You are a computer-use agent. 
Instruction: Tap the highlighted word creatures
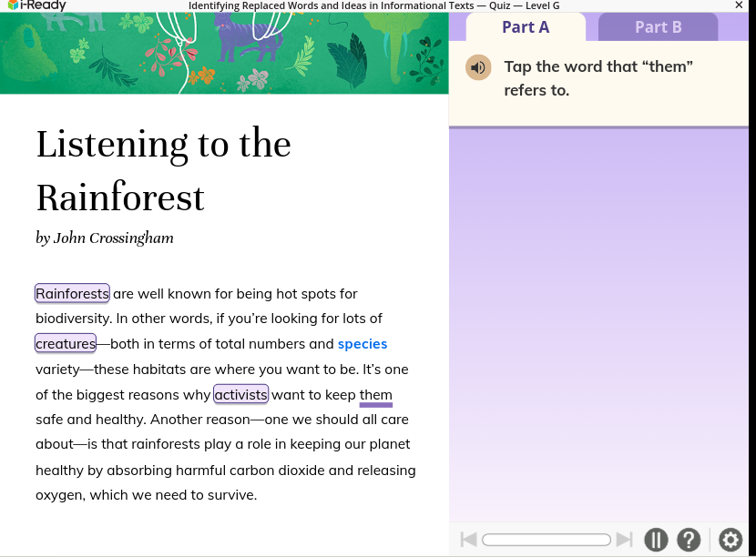click(x=66, y=343)
